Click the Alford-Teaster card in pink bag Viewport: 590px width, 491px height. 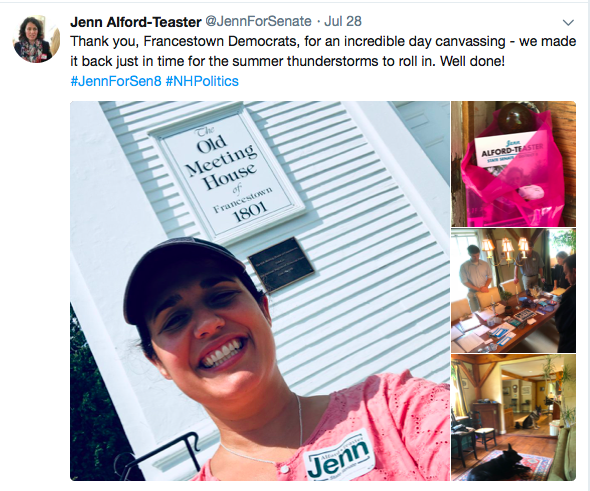507,151
